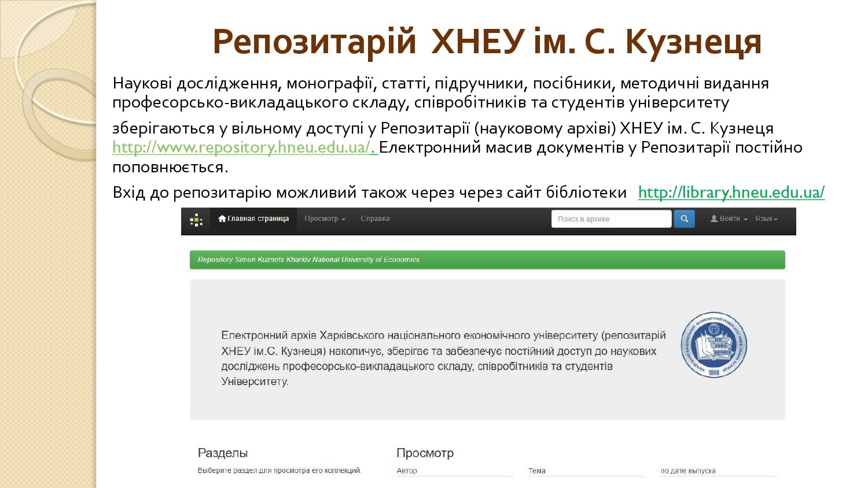Screen dimensions: 868x488
Task: Expand the Войти dropdown
Action: tap(729, 219)
